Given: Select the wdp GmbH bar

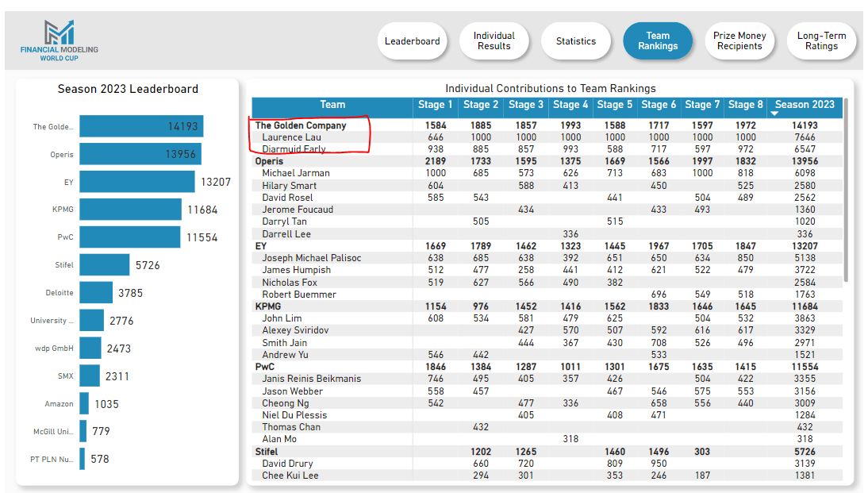Looking at the screenshot, I should [x=90, y=348].
